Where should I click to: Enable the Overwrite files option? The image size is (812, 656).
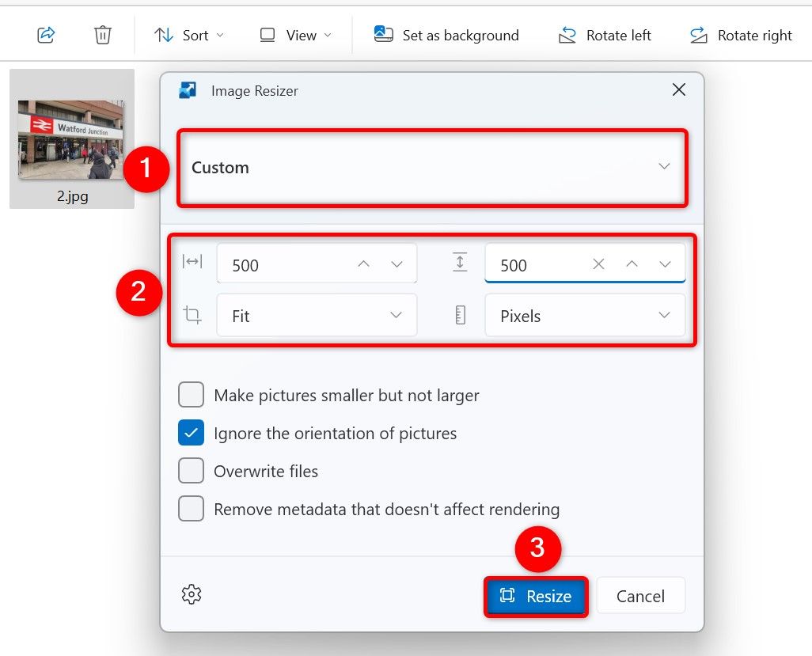(x=191, y=470)
